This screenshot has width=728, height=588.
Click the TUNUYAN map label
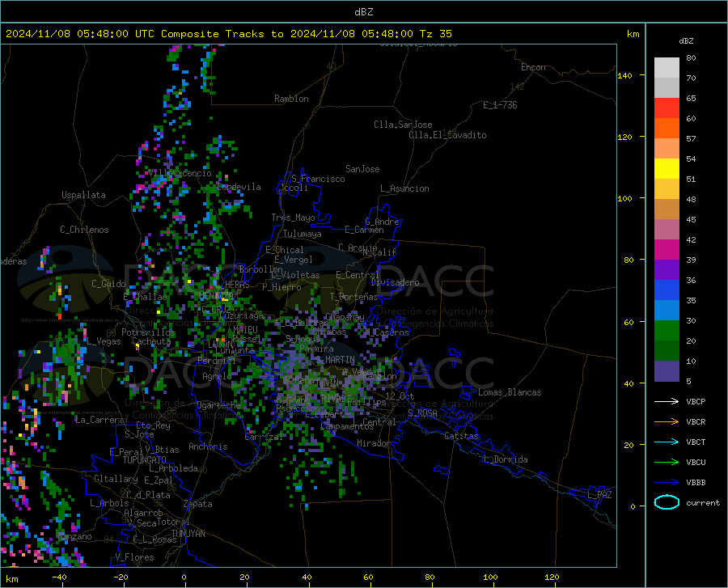[188, 533]
